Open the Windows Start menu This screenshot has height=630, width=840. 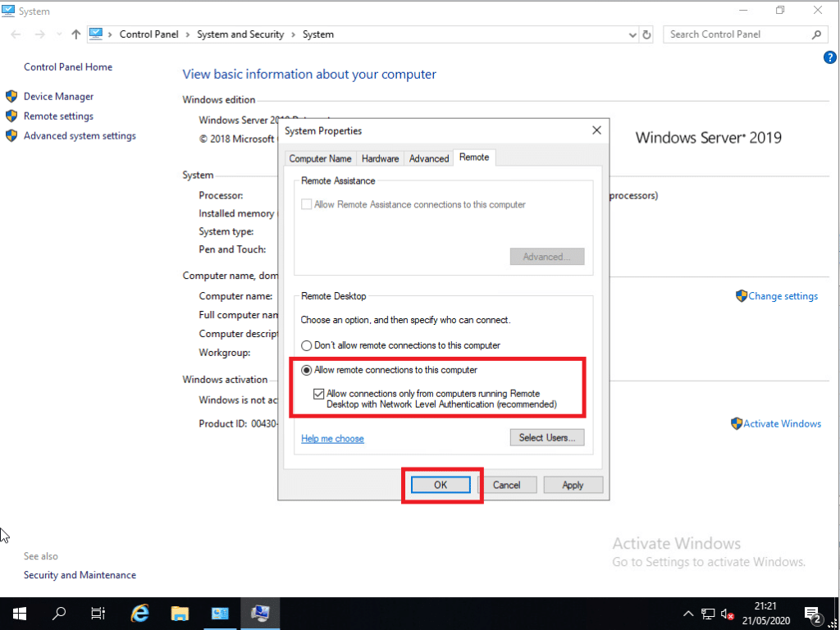click(20, 614)
